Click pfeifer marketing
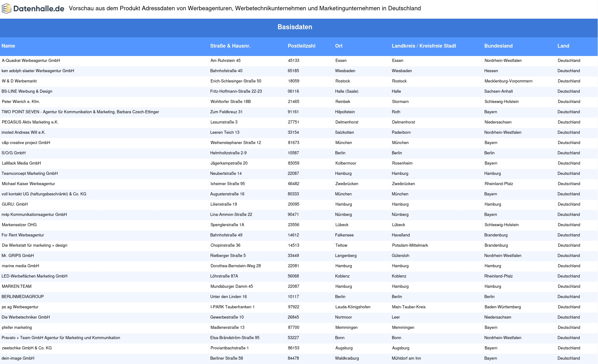This screenshot has height=364, width=598. 17,328
